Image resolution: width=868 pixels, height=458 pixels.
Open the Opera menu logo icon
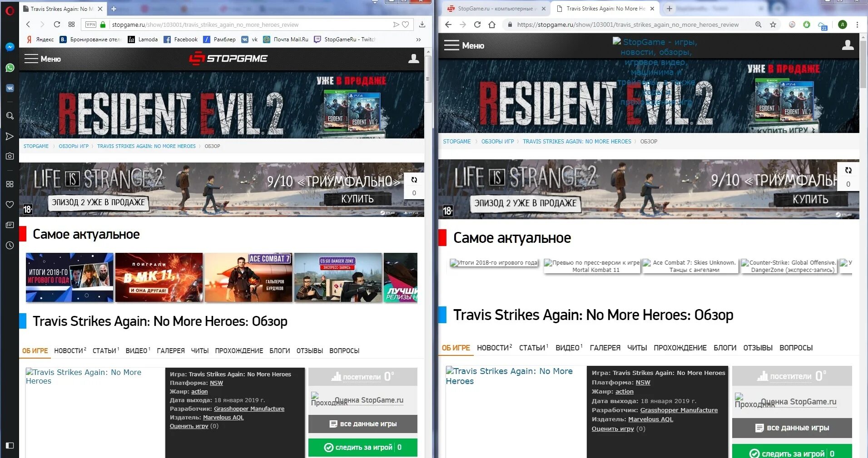pyautogui.click(x=10, y=10)
